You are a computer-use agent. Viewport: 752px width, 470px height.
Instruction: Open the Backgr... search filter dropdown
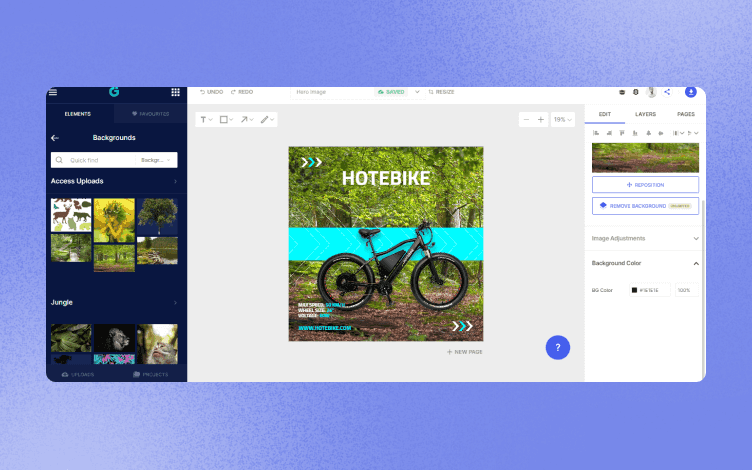(156, 160)
